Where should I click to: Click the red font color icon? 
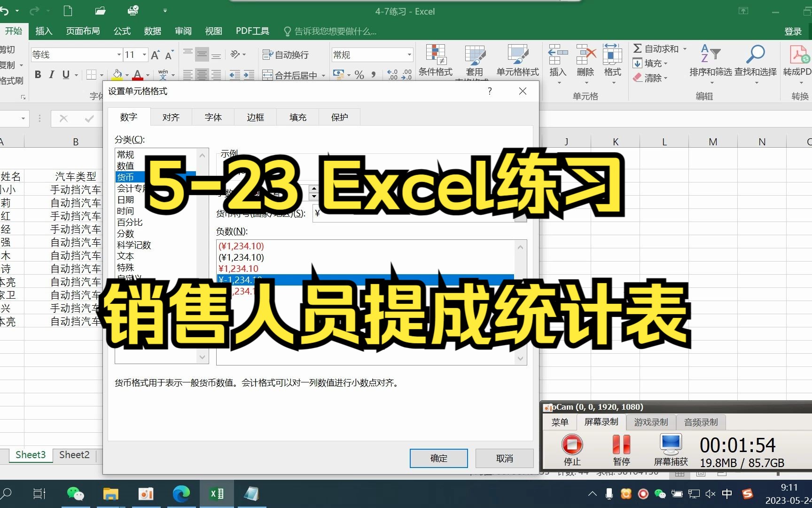(138, 74)
